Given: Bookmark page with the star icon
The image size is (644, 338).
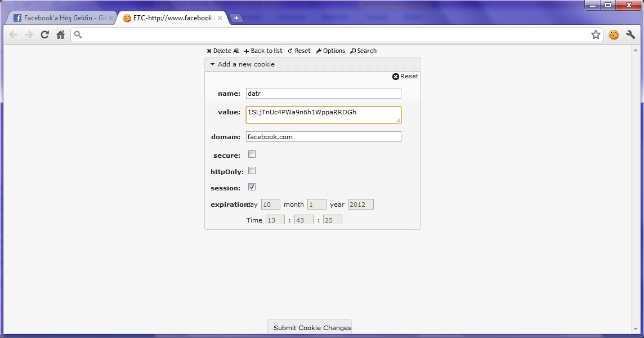Looking at the screenshot, I should click(596, 35).
